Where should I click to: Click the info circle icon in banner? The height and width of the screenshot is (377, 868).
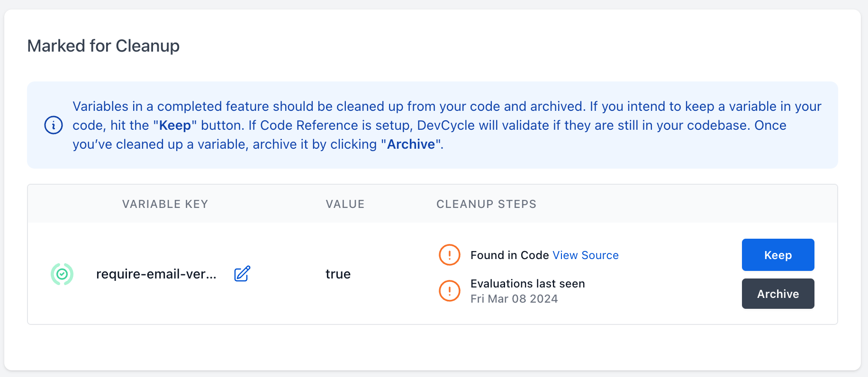coord(54,125)
